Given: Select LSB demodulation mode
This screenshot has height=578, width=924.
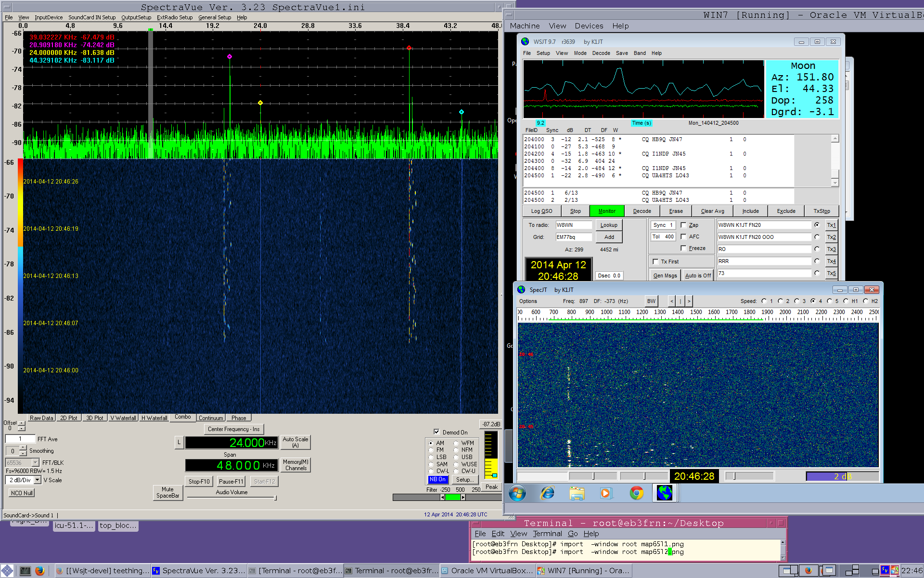Looking at the screenshot, I should (x=431, y=457).
